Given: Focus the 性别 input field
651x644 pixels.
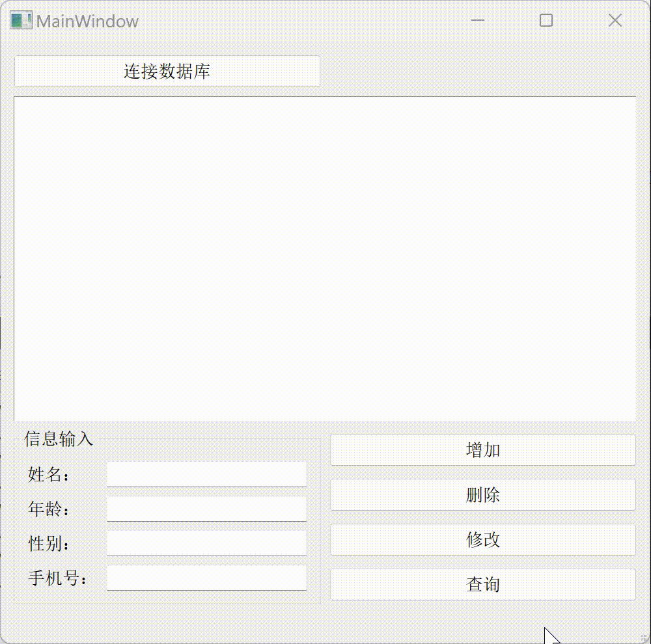Looking at the screenshot, I should pos(206,543).
